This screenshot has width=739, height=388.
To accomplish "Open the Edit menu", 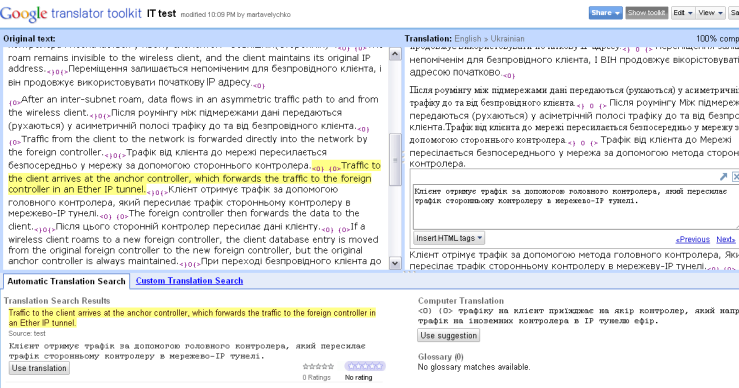I will tap(683, 13).
